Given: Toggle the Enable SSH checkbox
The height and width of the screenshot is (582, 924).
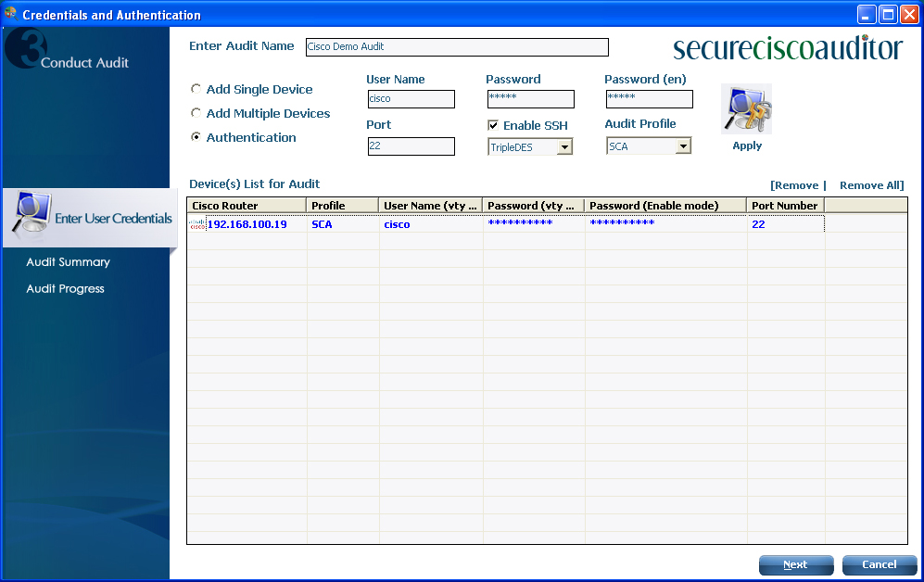Looking at the screenshot, I should [x=493, y=125].
